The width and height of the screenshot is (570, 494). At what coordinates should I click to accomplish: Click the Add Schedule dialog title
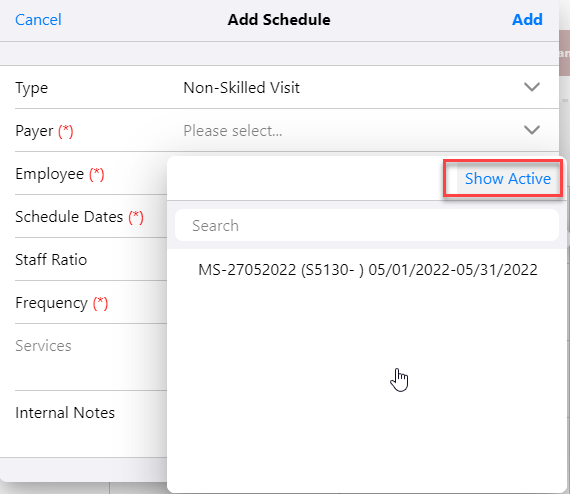point(279,20)
